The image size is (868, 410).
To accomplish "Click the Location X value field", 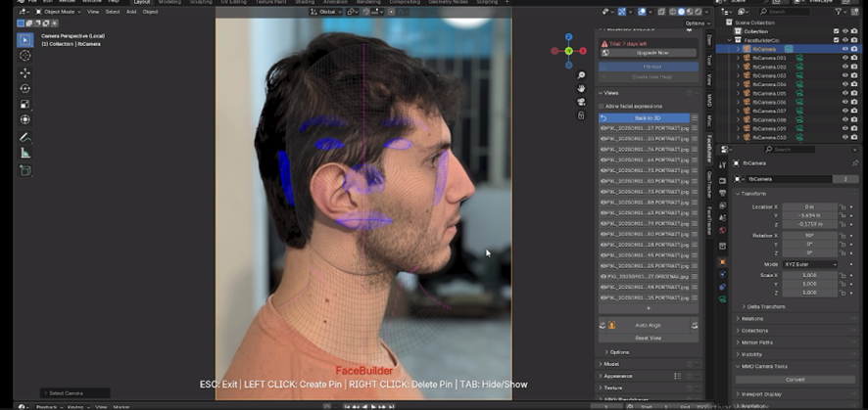I will [807, 207].
